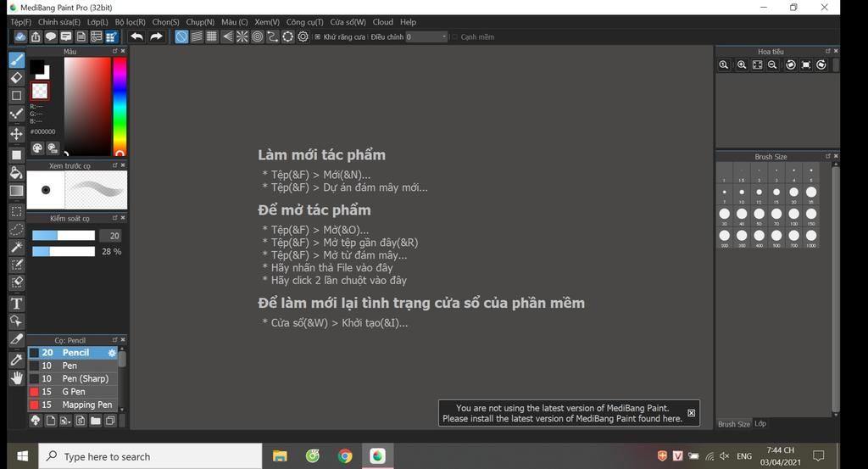Turn off snap (Snap Off icon)

pyautogui.click(x=181, y=36)
